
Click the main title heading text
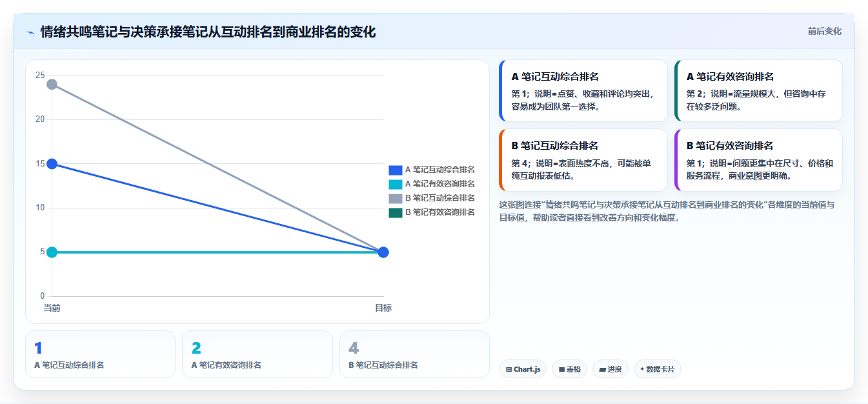tap(208, 32)
